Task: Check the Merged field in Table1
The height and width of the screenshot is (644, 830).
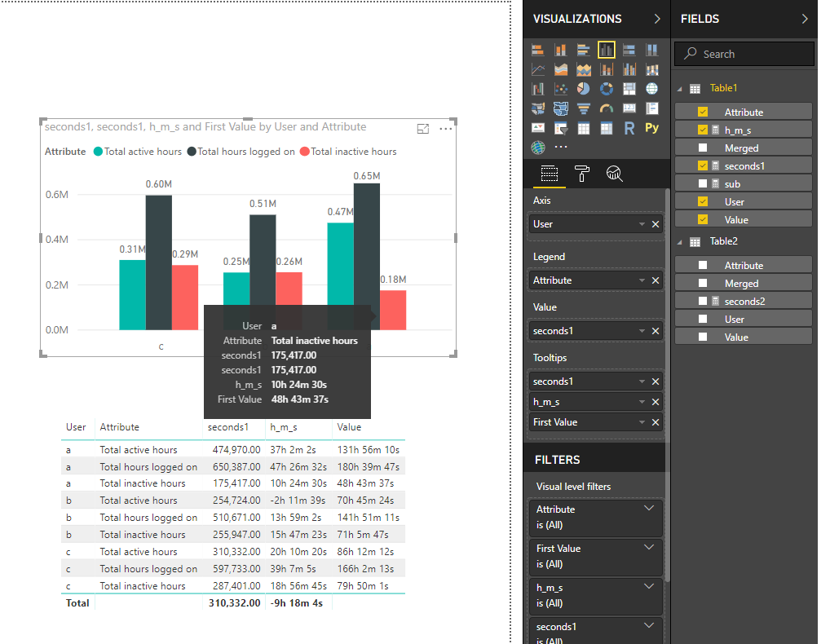Action: (703, 148)
